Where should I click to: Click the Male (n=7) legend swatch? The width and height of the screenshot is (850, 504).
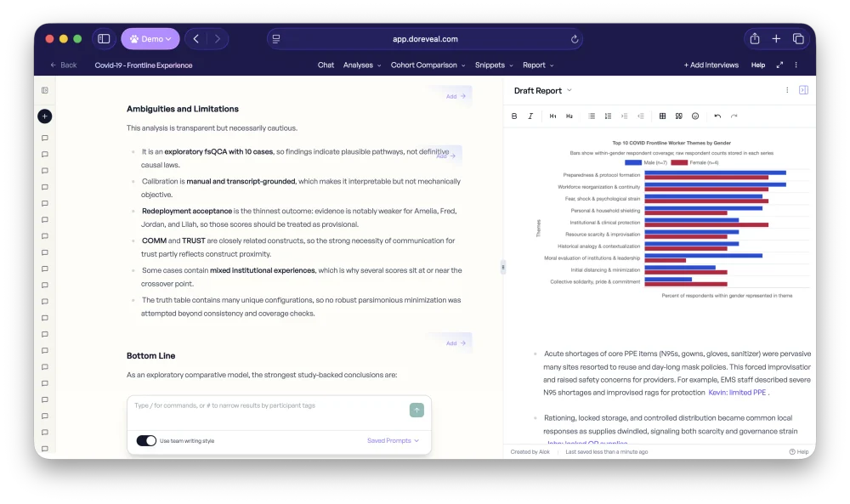tap(632, 162)
